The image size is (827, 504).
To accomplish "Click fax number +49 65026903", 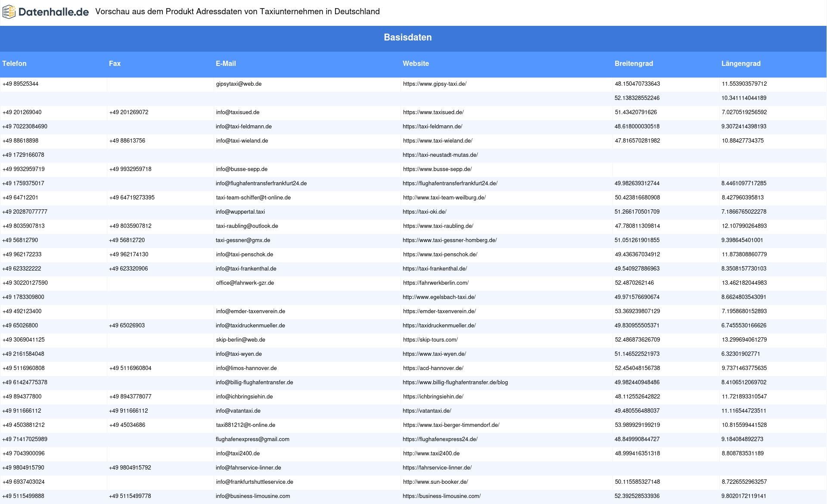I will 127,326.
